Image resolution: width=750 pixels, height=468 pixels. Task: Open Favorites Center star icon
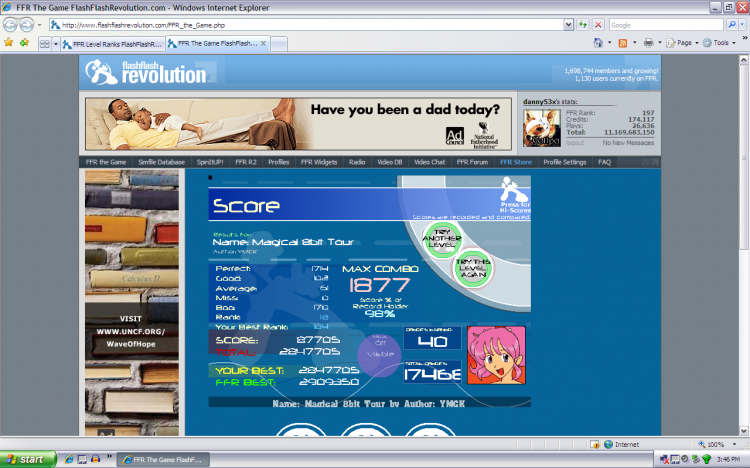(9, 43)
